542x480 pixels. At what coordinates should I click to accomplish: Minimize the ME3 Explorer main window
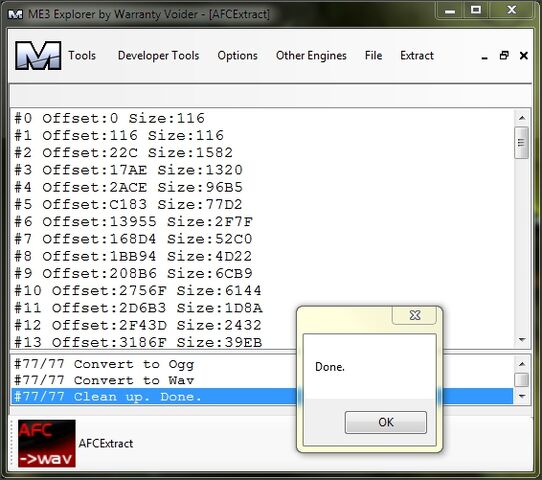[450, 11]
